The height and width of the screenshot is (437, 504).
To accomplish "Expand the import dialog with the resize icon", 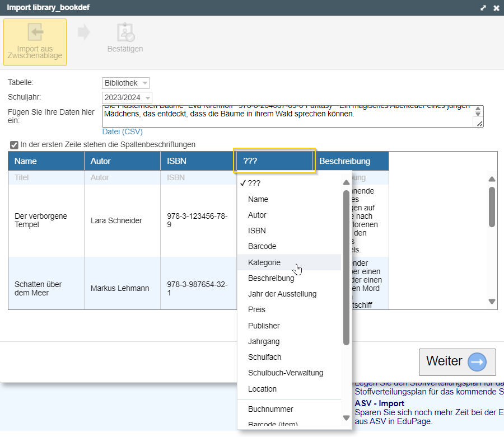I will [483, 8].
